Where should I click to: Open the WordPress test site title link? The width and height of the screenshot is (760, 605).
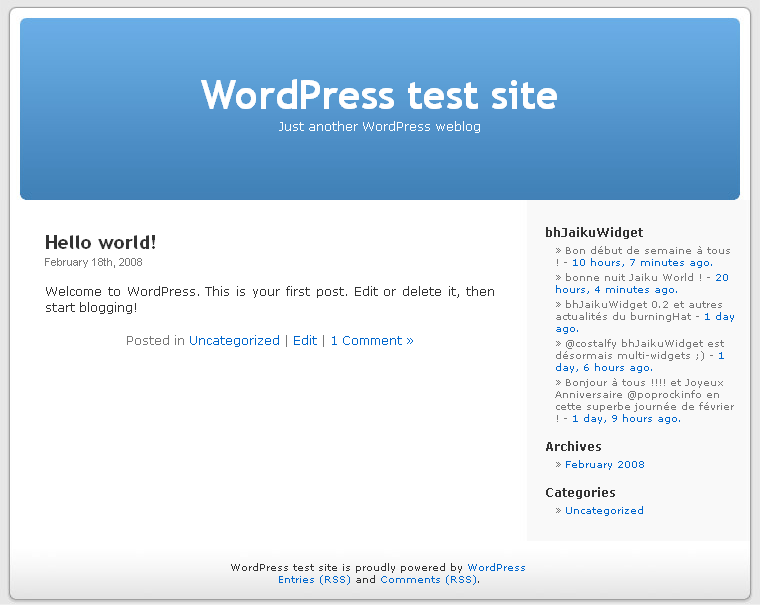pos(379,95)
